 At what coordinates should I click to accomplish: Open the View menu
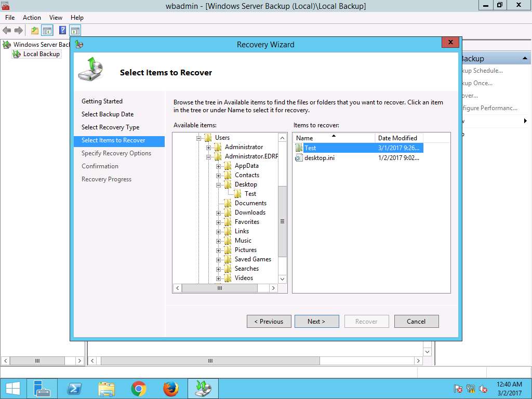(56, 17)
